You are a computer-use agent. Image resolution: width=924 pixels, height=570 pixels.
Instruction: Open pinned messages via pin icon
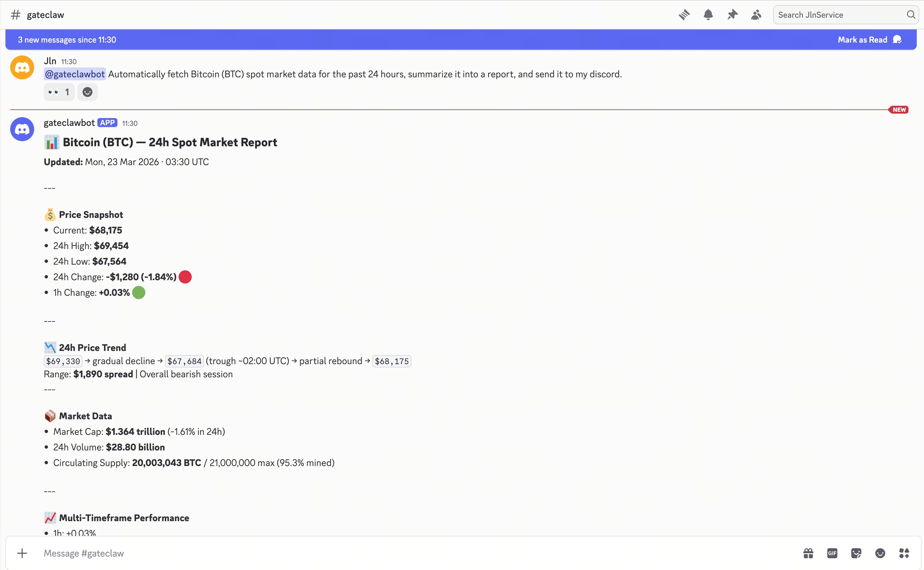[732, 15]
